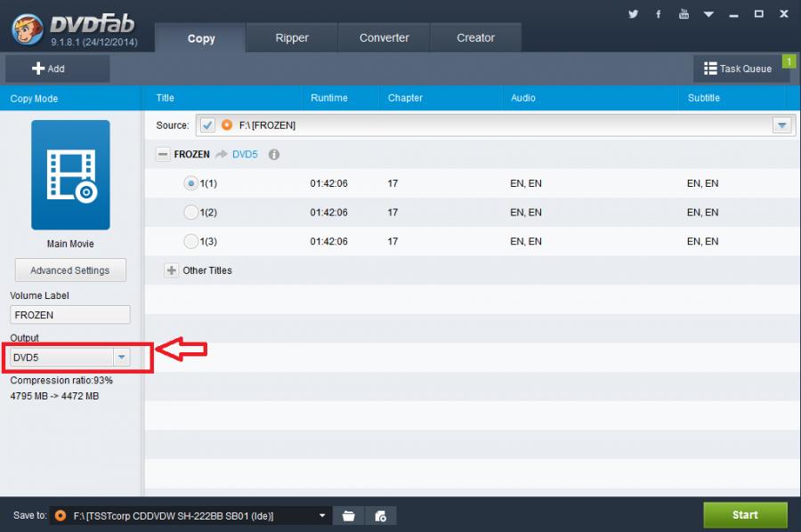Click the 4795 MB -> 4472 MB text
This screenshot has height=532, width=801.
pos(54,396)
